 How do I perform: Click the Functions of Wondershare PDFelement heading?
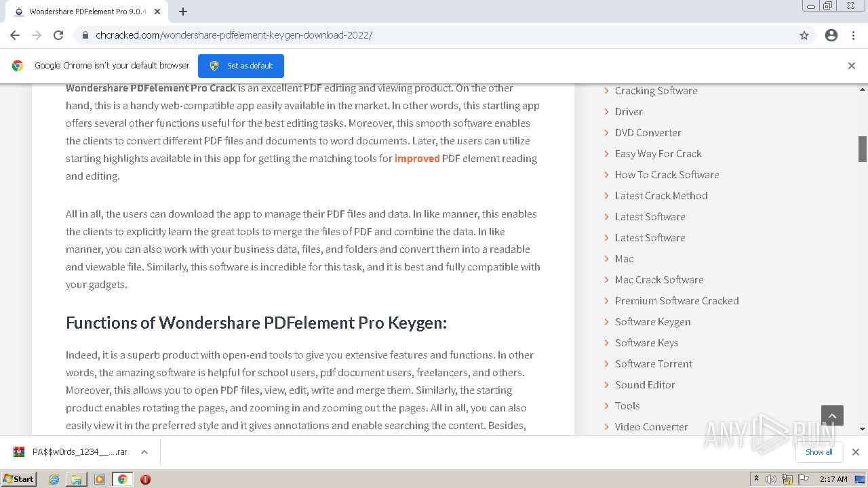pos(256,323)
